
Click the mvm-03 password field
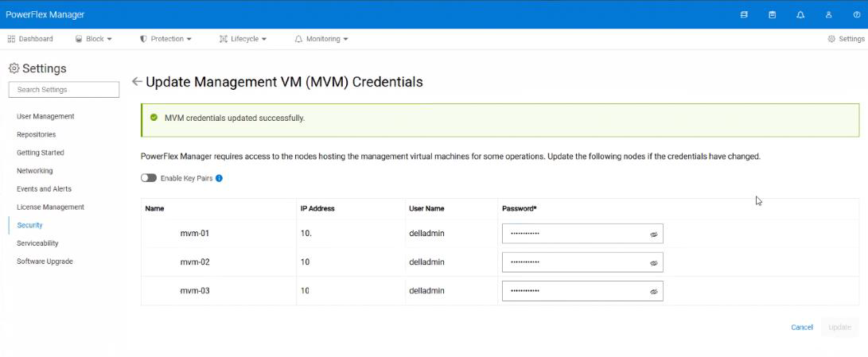[582, 291]
